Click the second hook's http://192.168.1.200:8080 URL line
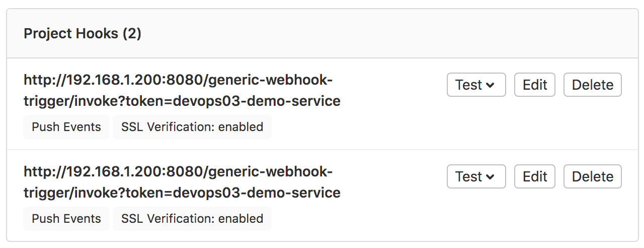The image size is (644, 248). [178, 172]
